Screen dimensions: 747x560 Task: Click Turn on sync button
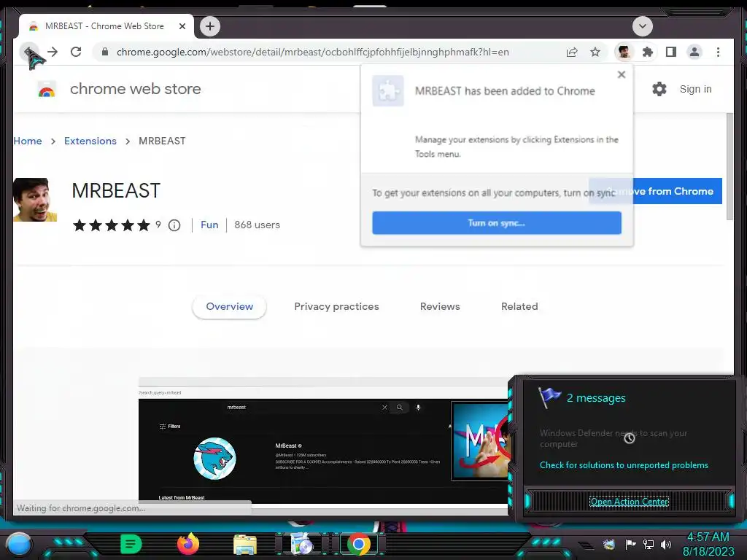point(496,223)
